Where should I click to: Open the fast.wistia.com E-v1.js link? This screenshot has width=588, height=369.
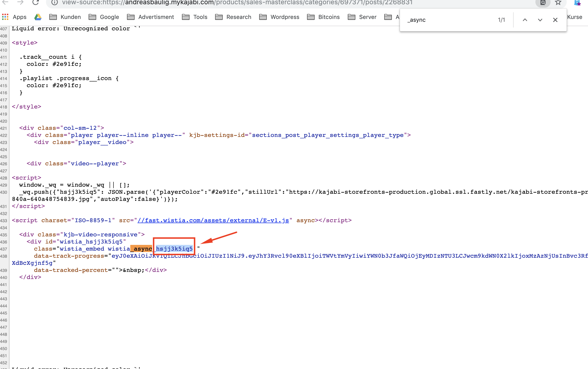coord(213,220)
